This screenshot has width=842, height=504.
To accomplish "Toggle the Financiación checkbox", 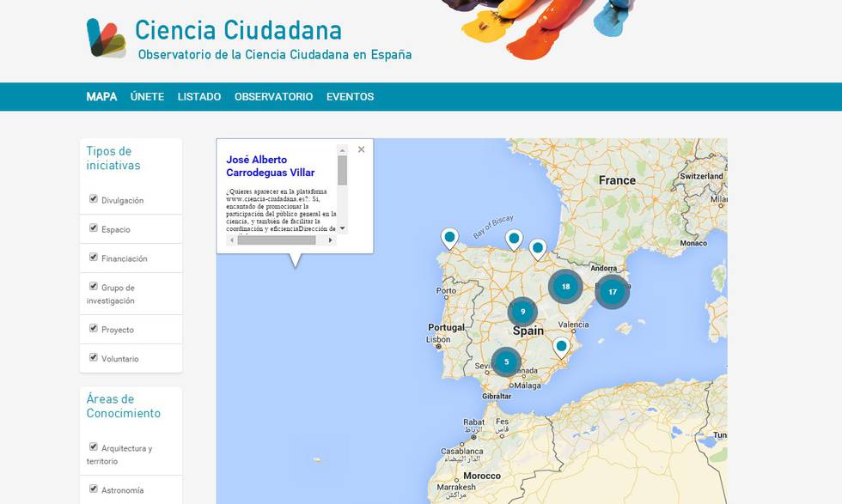I will point(94,258).
